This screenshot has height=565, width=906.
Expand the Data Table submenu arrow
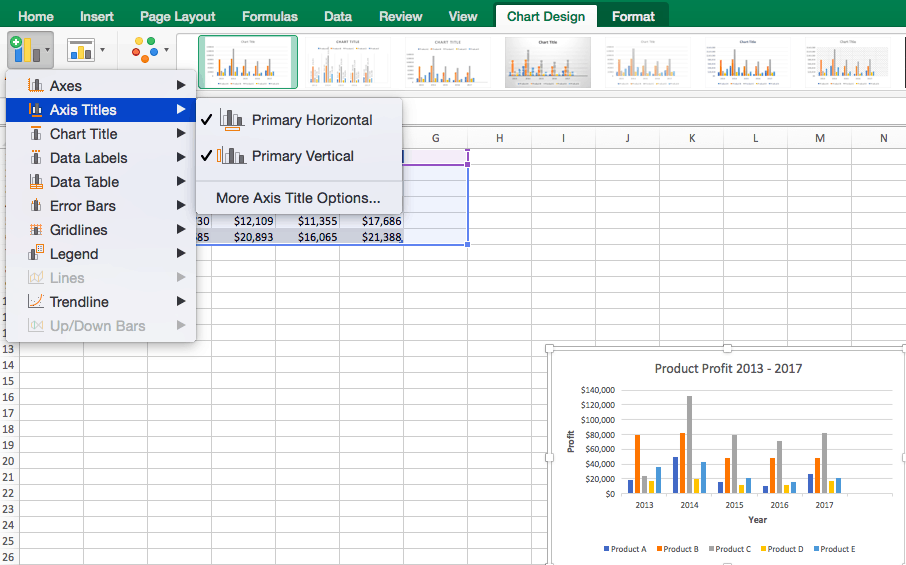(181, 181)
